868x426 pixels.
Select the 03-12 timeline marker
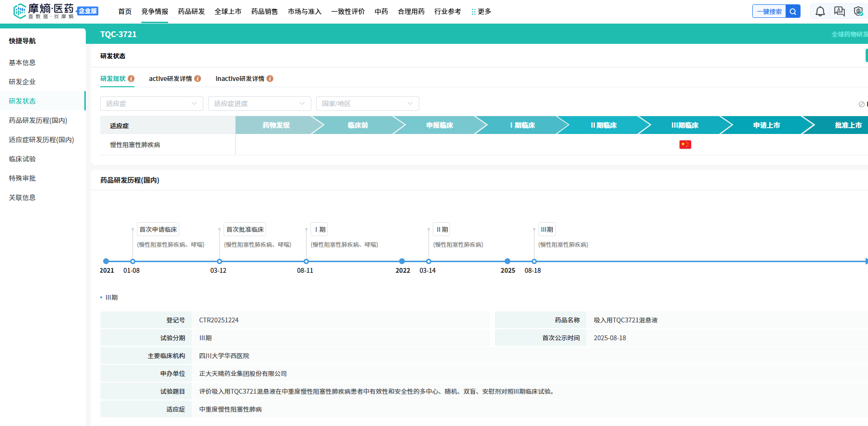(219, 261)
